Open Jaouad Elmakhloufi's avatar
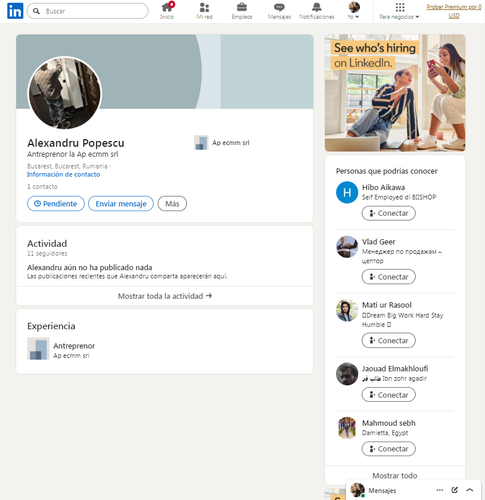The image size is (485, 500). click(x=347, y=374)
